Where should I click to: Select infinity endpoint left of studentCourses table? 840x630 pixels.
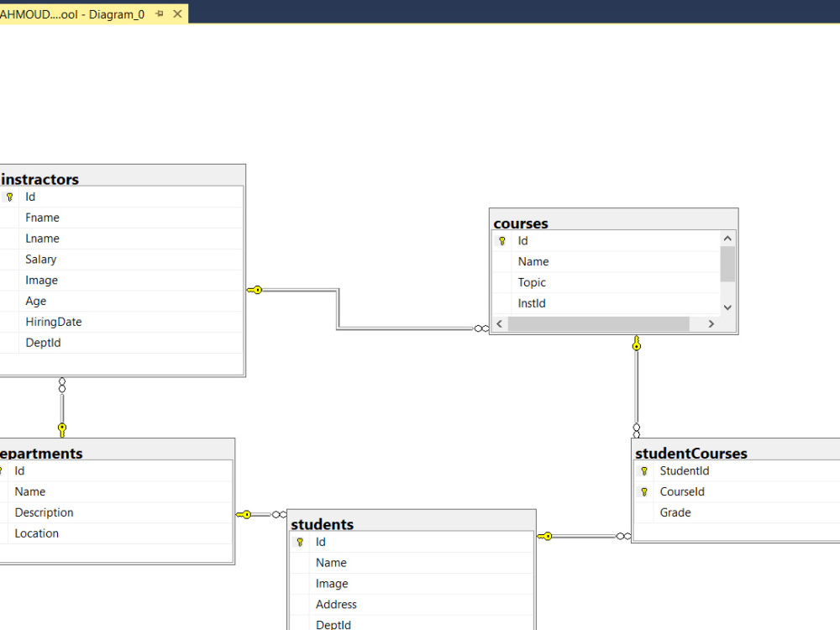pyautogui.click(x=623, y=536)
